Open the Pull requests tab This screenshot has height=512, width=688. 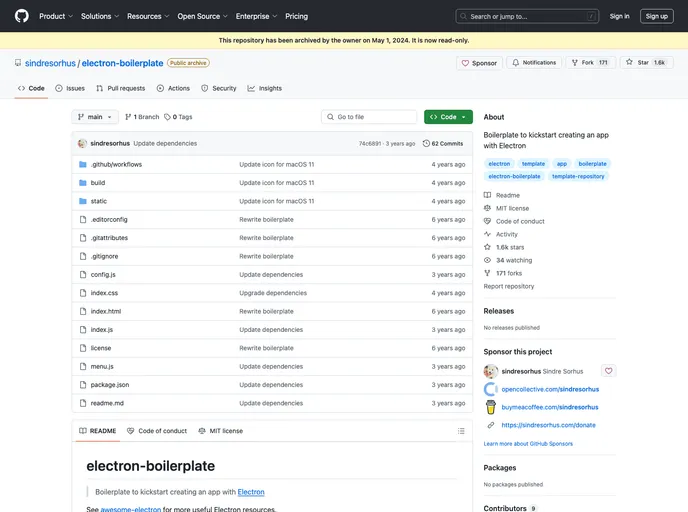tap(121, 88)
